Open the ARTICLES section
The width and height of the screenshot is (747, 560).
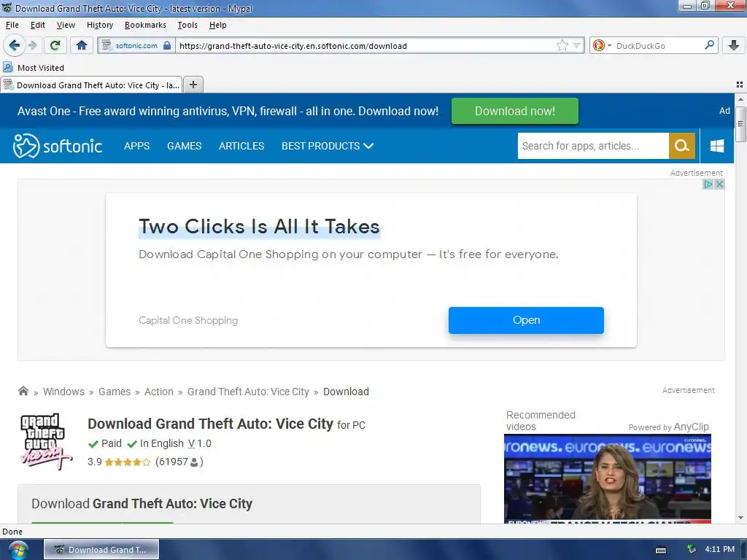[x=241, y=146]
